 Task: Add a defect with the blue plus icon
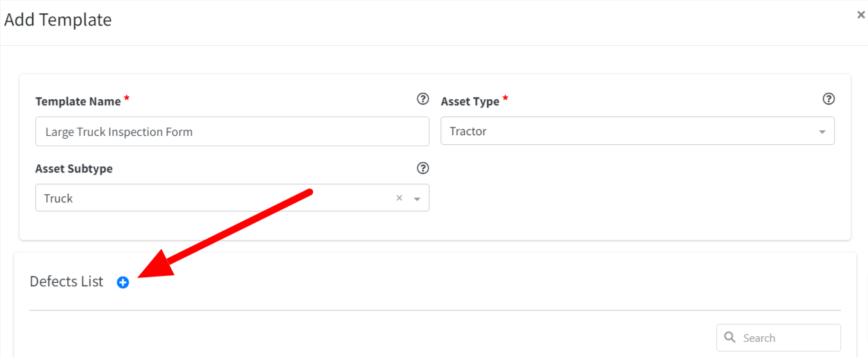tap(123, 282)
